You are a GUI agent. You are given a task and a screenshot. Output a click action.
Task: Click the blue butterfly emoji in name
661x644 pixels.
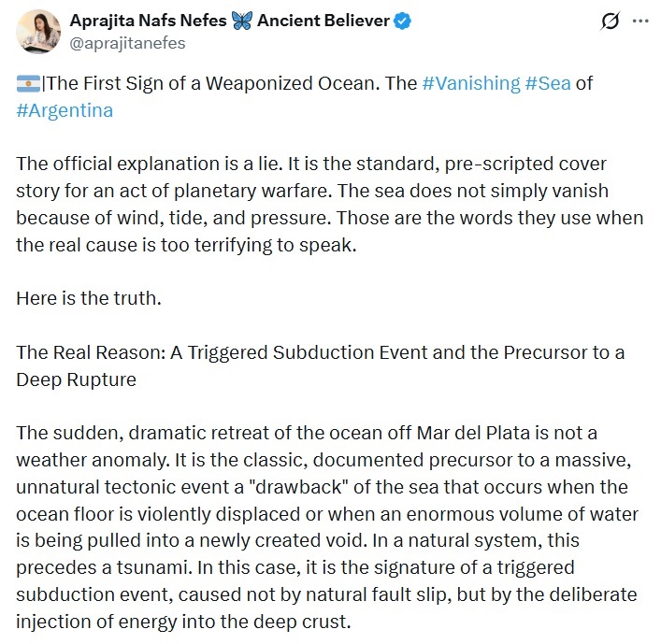(242, 21)
